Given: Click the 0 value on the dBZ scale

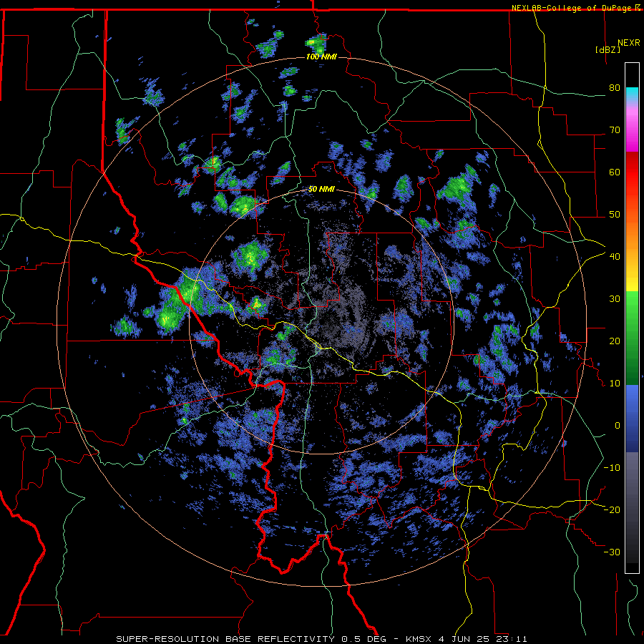Looking at the screenshot, I should click(x=618, y=426).
